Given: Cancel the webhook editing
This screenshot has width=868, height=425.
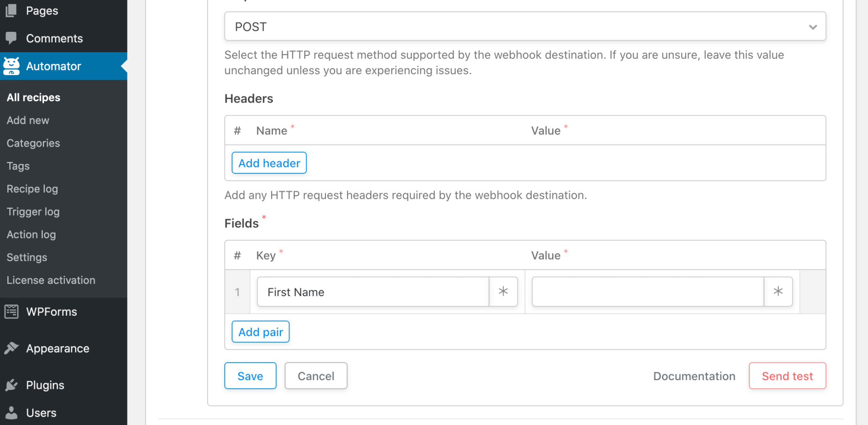Looking at the screenshot, I should point(316,376).
